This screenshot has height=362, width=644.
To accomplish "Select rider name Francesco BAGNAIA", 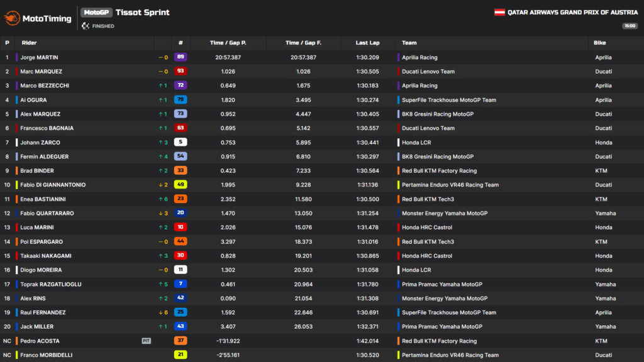I will (x=47, y=128).
